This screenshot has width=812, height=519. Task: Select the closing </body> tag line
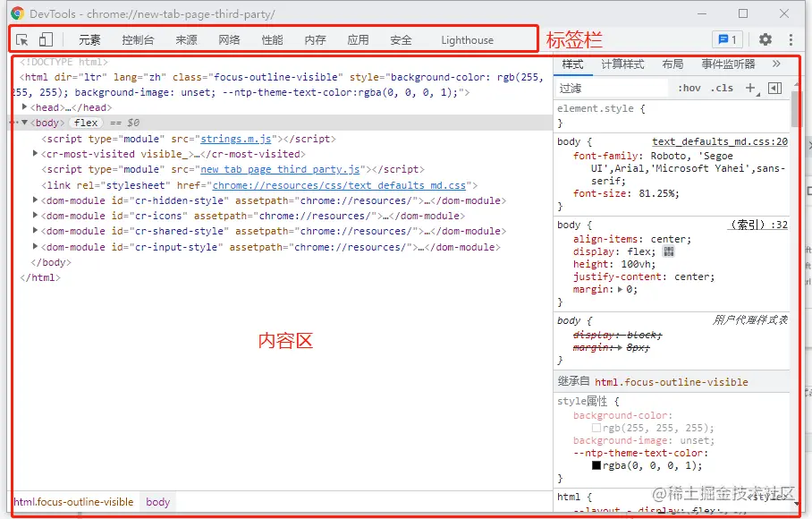(51, 262)
